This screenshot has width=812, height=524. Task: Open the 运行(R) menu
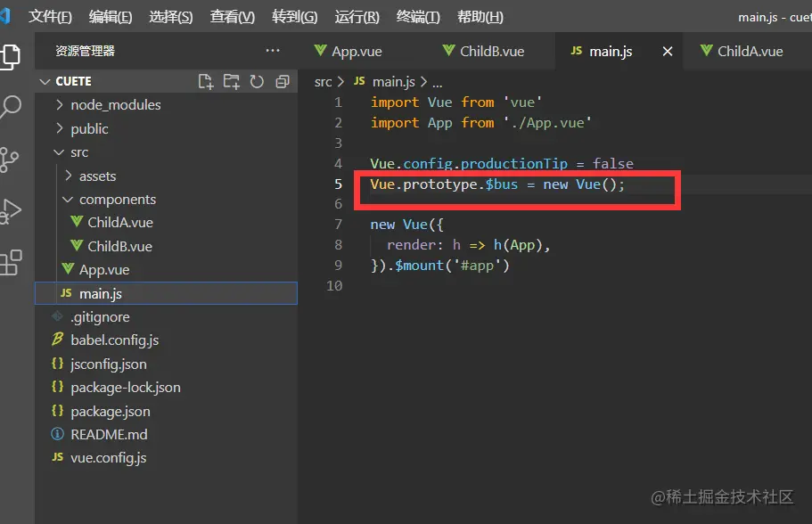(357, 17)
